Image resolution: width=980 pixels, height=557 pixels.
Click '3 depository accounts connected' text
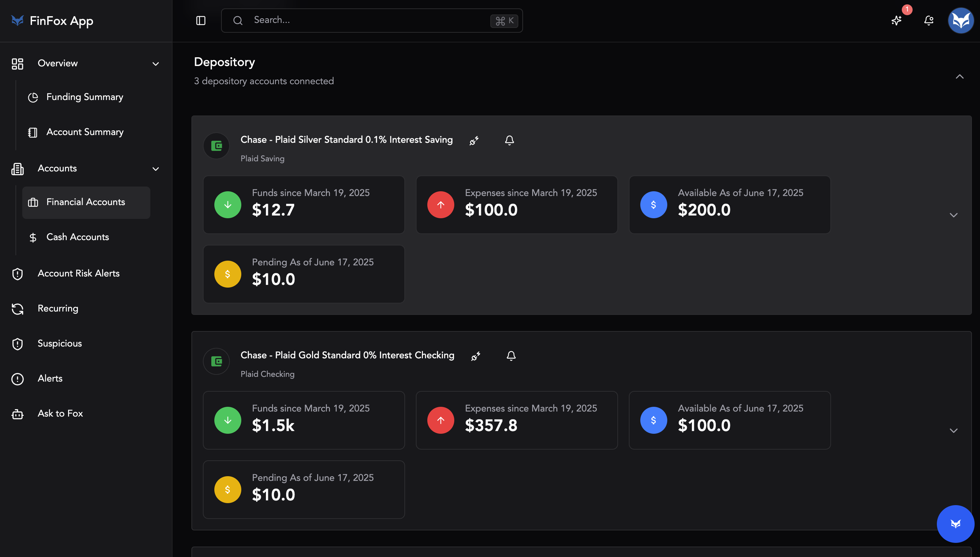[x=264, y=81]
